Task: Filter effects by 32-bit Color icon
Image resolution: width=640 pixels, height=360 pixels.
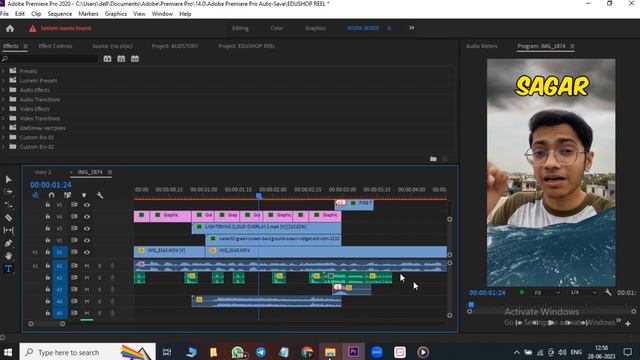Action: (x=121, y=59)
